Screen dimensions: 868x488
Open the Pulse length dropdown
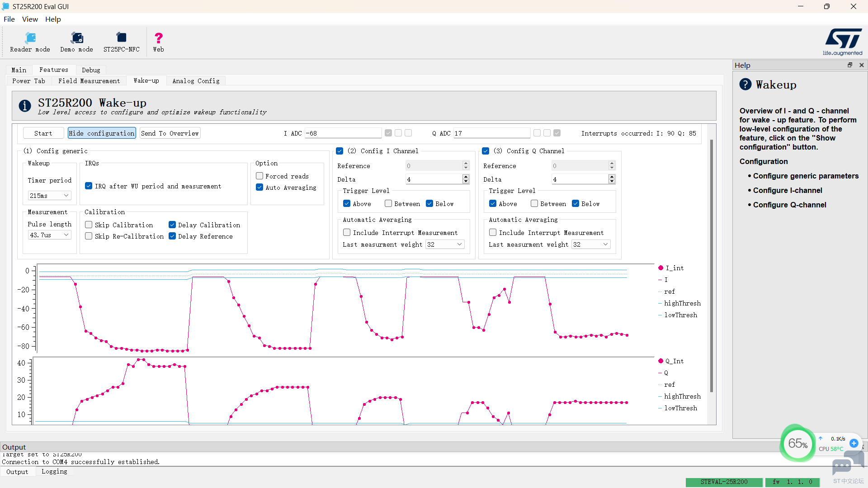(49, 235)
